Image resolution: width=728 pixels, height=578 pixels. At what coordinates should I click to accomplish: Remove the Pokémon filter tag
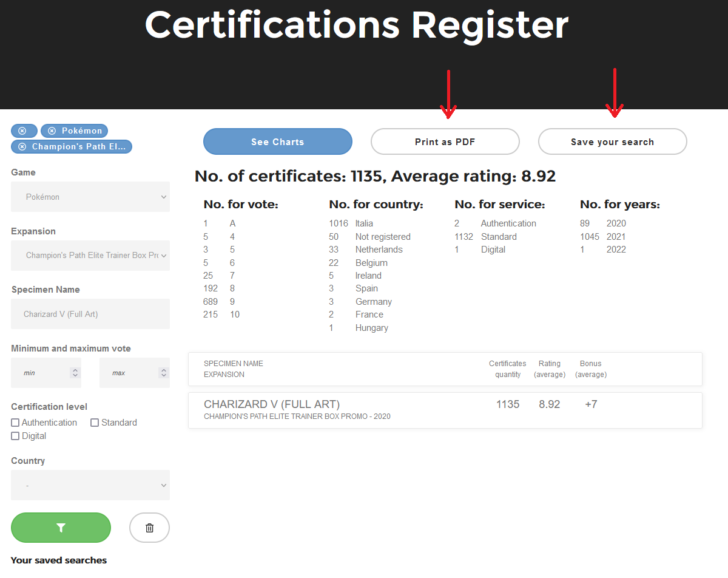point(52,131)
